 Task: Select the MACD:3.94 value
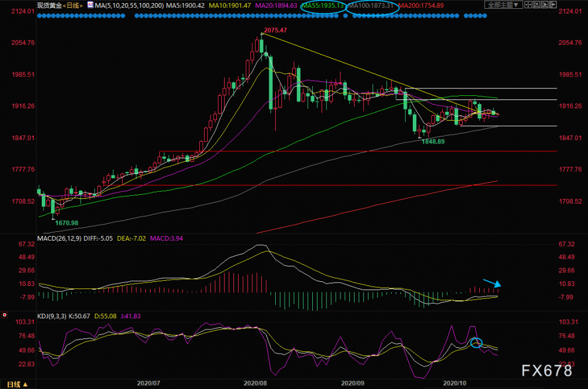(x=166, y=238)
